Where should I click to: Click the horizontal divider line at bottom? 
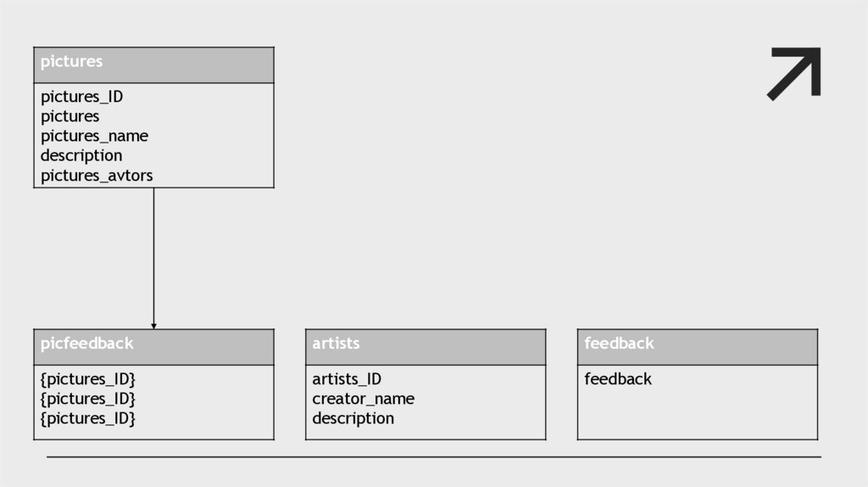pos(433,456)
